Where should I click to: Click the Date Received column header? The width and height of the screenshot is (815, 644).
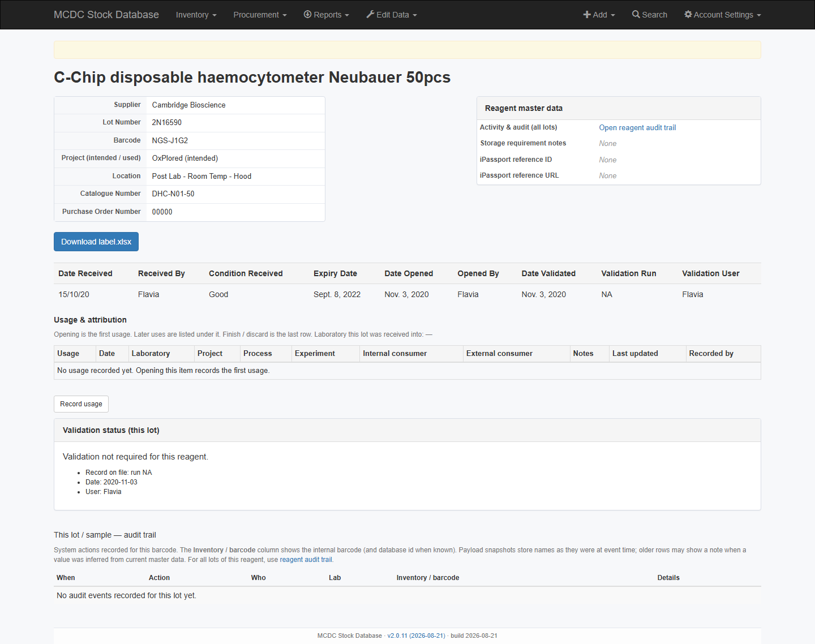[x=85, y=273]
